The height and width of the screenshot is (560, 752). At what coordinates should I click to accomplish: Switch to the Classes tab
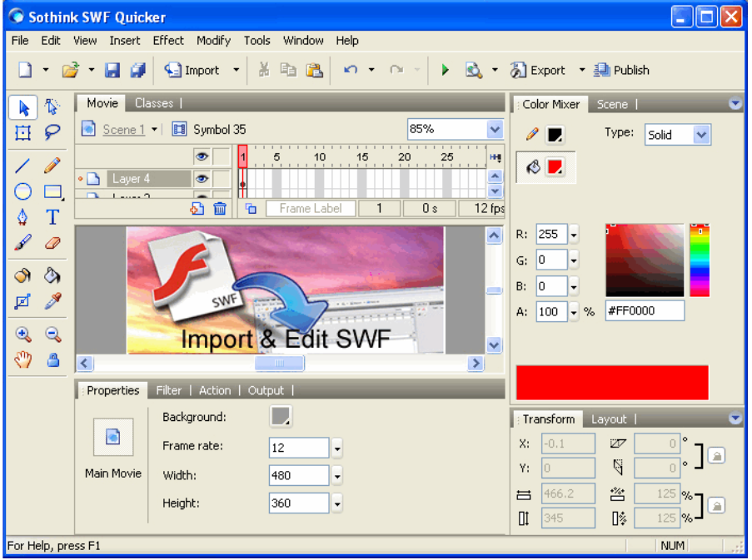(x=154, y=103)
